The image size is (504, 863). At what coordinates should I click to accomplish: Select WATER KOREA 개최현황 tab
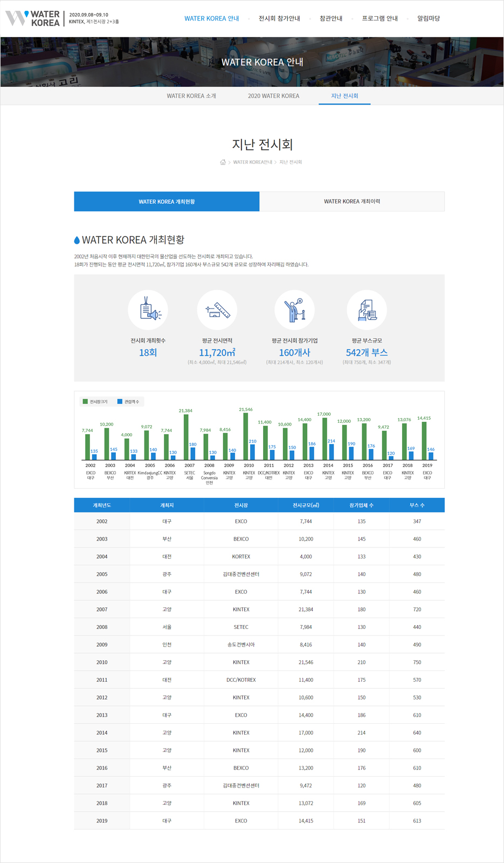(167, 202)
